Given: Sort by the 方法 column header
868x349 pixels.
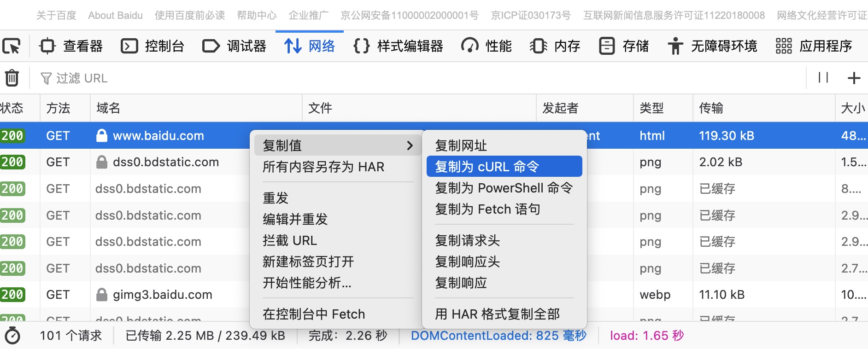Looking at the screenshot, I should tap(65, 108).
